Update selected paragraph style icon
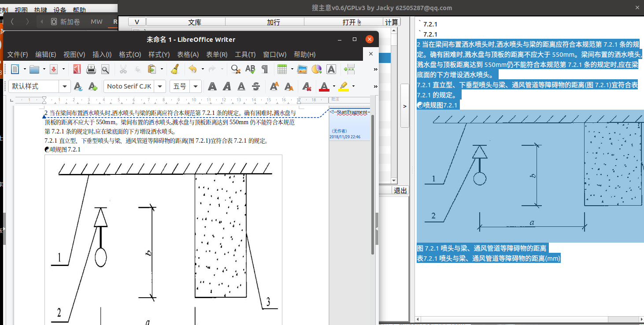 [x=78, y=86]
